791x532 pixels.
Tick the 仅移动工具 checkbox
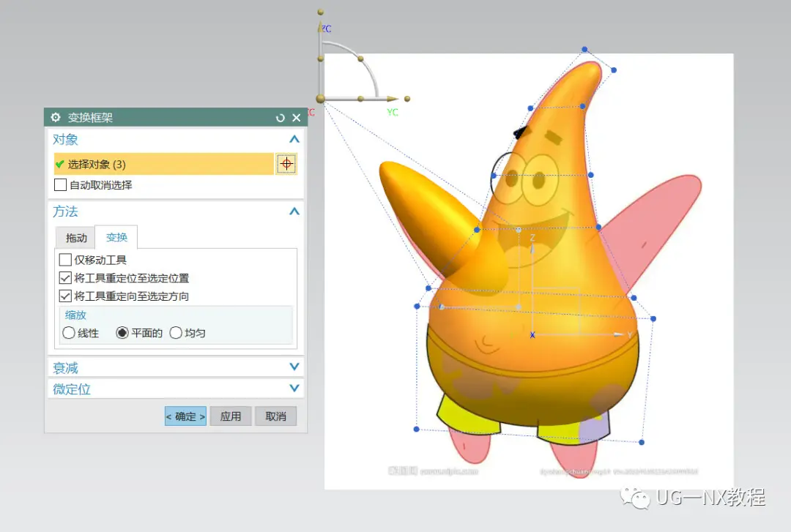pyautogui.click(x=65, y=260)
